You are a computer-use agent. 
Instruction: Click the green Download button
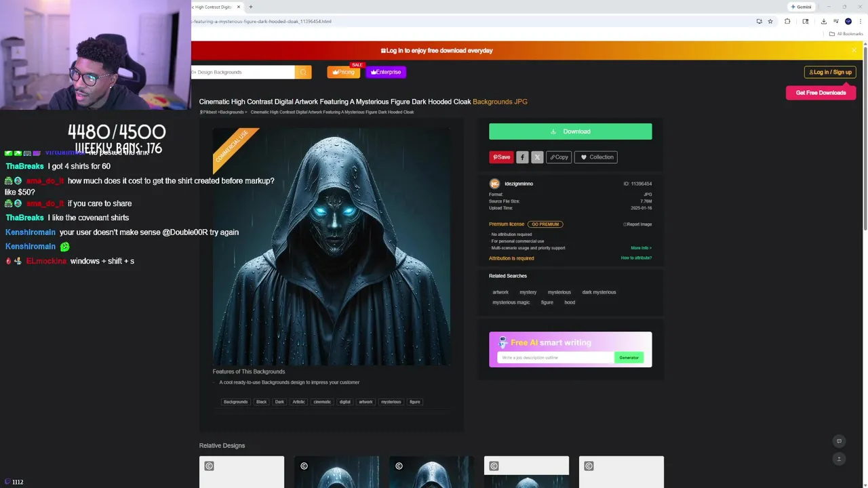click(x=570, y=131)
